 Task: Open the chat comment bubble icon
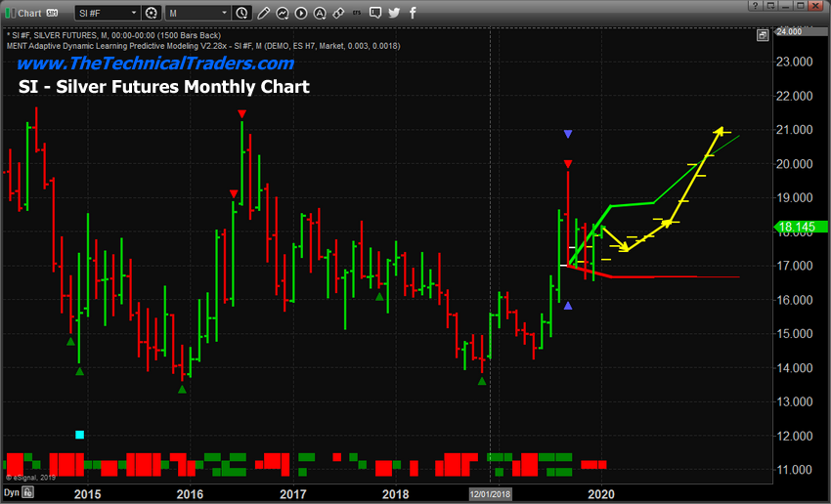click(x=375, y=13)
